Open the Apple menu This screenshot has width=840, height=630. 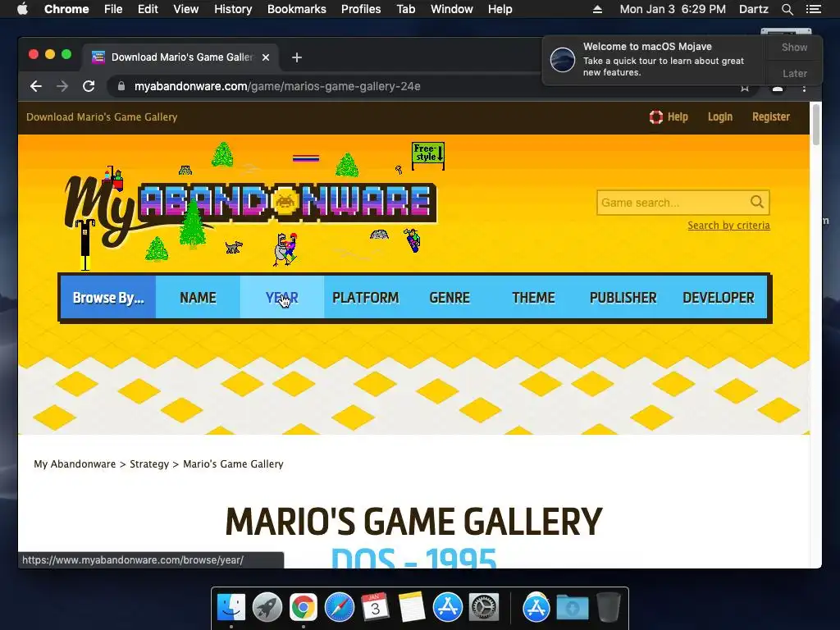22,9
